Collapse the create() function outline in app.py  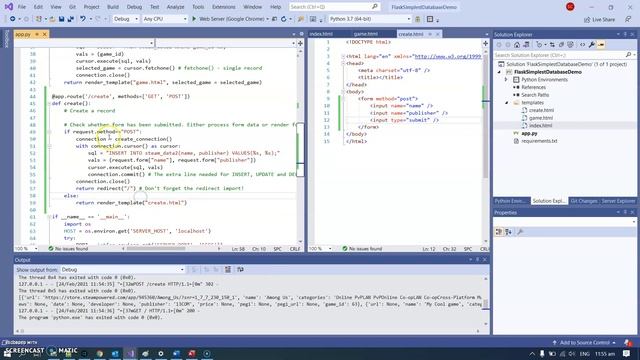tap(49, 104)
